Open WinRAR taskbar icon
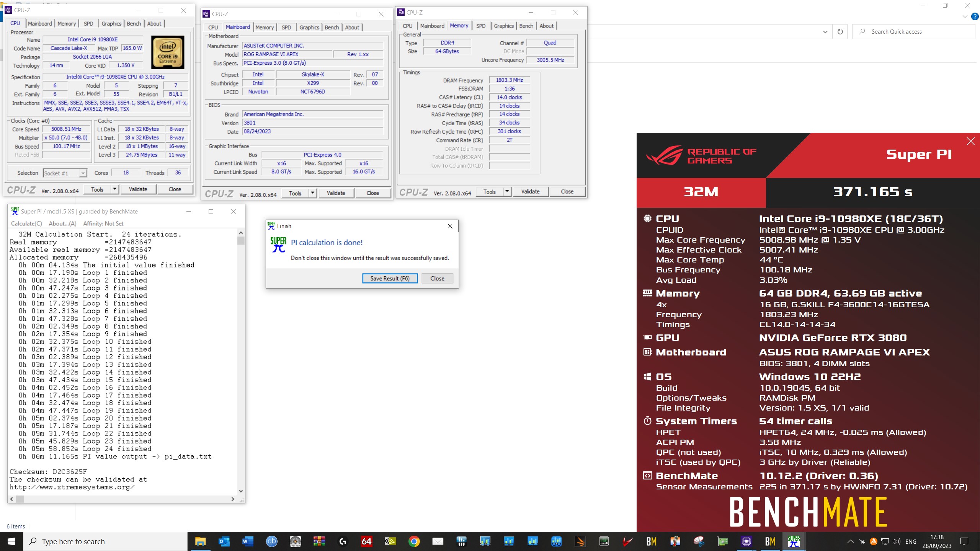 pyautogui.click(x=319, y=541)
